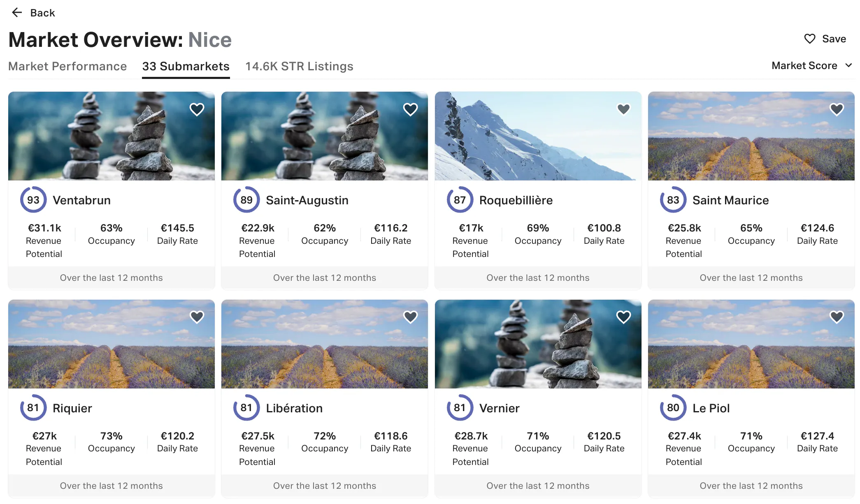Click heart icon on Vernier card
860x504 pixels.
[624, 317]
